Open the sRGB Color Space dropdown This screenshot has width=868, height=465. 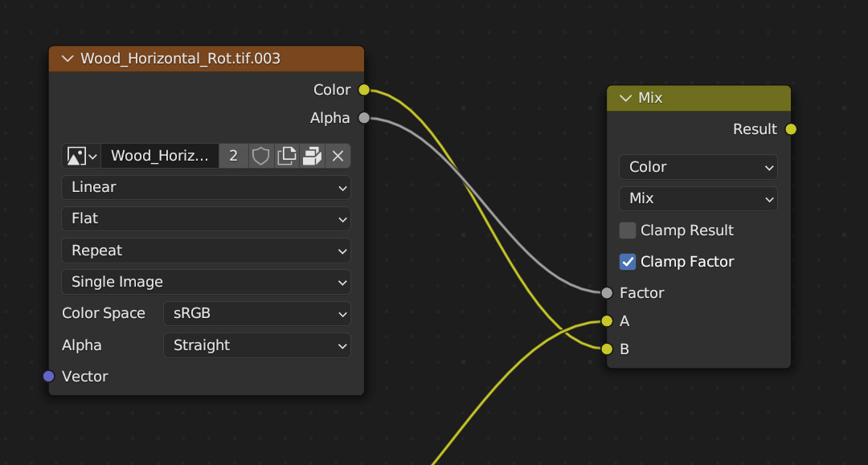pyautogui.click(x=256, y=313)
